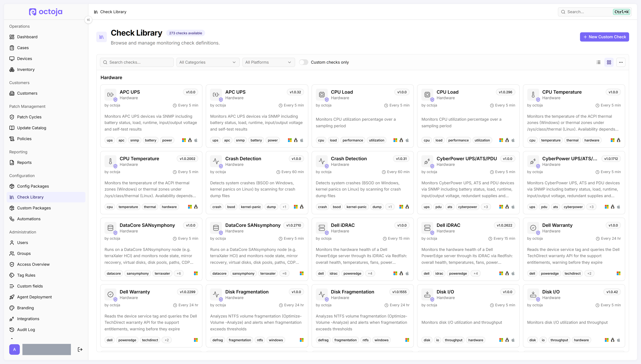Image resolution: width=641 pixels, height=364 pixels.
Task: Open the Crash Detection v1.0.31 card title
Action: [x=349, y=159]
